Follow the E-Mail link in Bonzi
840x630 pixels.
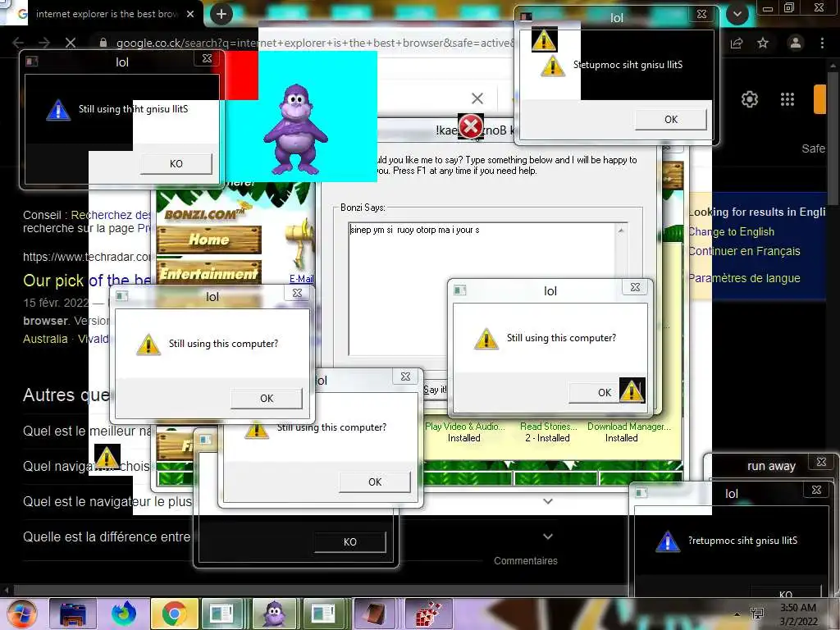[x=302, y=279]
